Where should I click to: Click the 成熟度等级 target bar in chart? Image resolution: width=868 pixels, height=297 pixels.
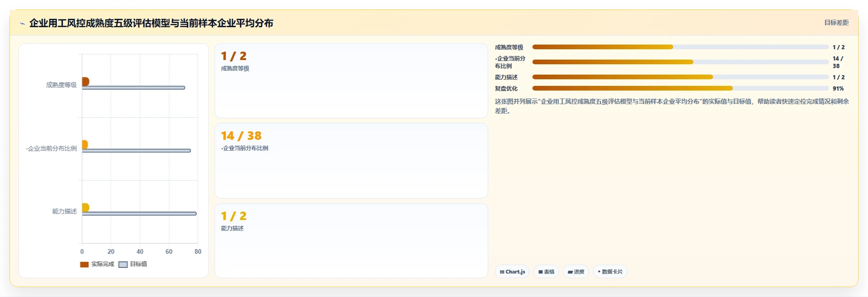point(133,88)
